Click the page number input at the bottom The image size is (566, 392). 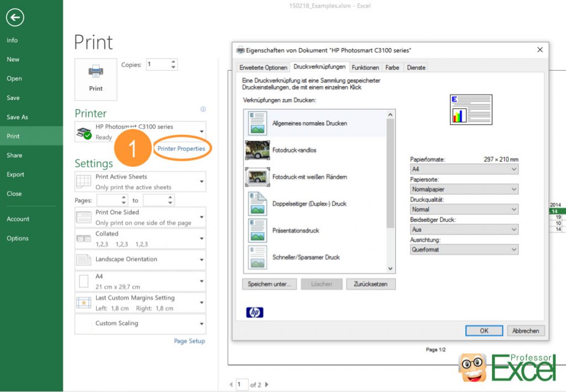[x=242, y=384]
